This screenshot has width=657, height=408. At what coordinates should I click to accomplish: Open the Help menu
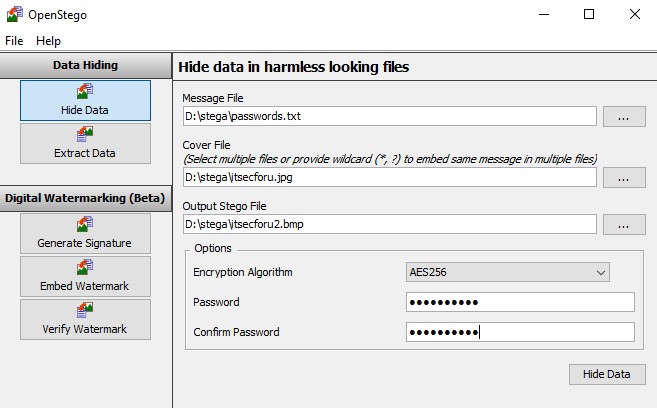pos(48,41)
